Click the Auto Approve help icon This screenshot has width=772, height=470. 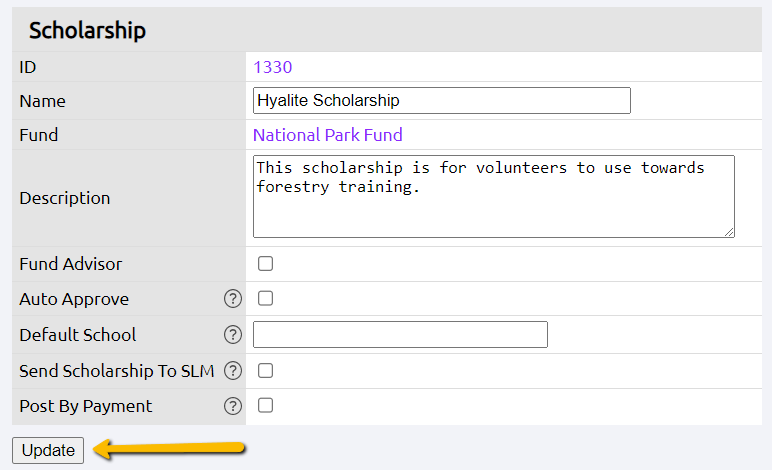(233, 299)
